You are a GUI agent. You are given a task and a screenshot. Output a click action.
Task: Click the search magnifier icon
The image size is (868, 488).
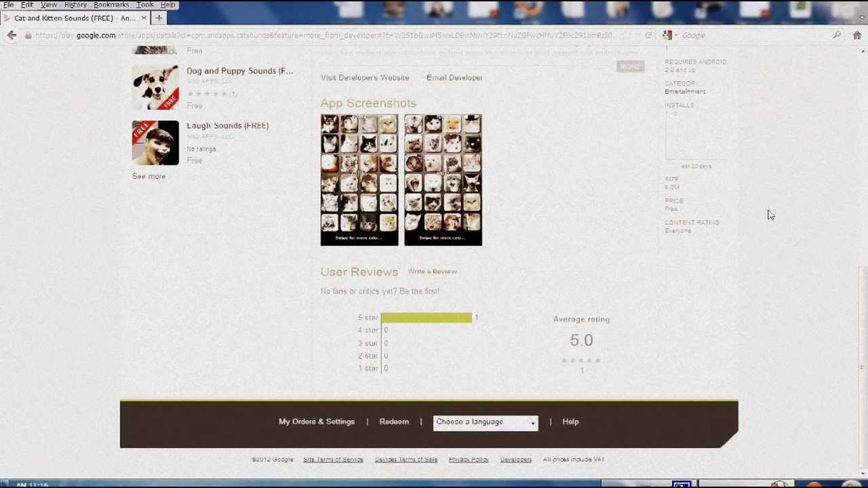click(x=837, y=35)
